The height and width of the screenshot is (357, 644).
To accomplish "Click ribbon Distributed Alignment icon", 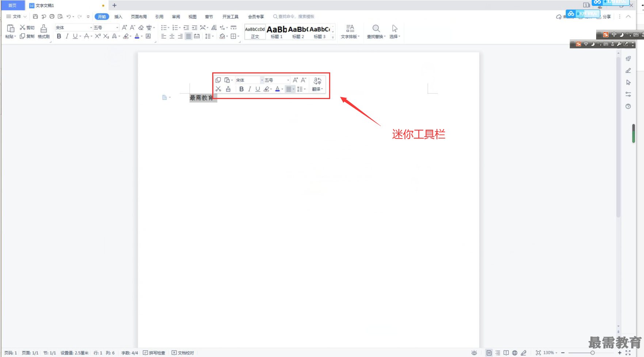I will (197, 36).
